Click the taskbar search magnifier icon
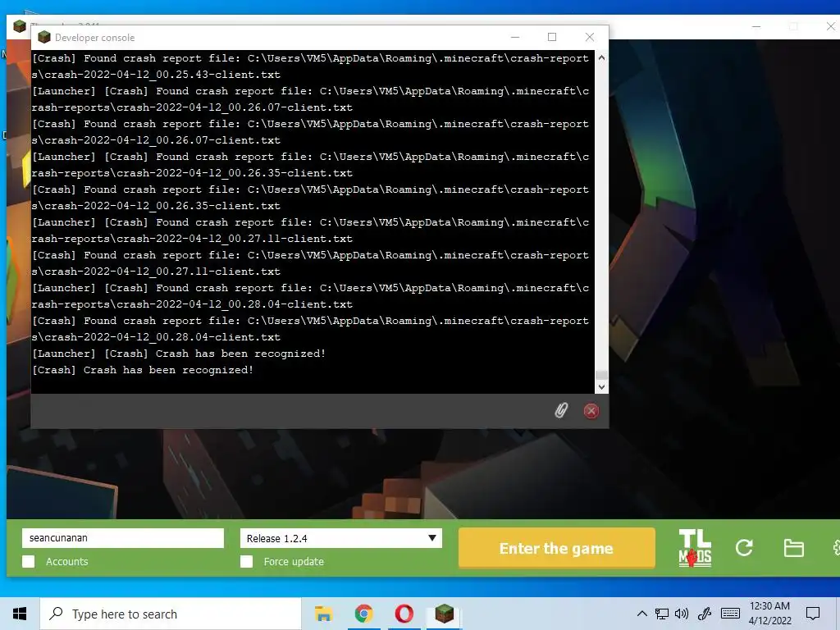This screenshot has height=630, width=840. pyautogui.click(x=56, y=614)
